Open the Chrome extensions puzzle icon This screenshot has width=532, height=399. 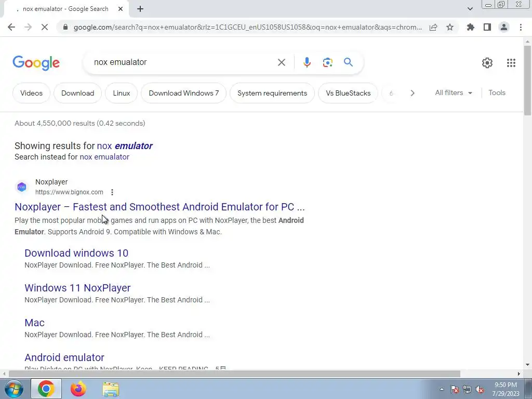click(471, 27)
